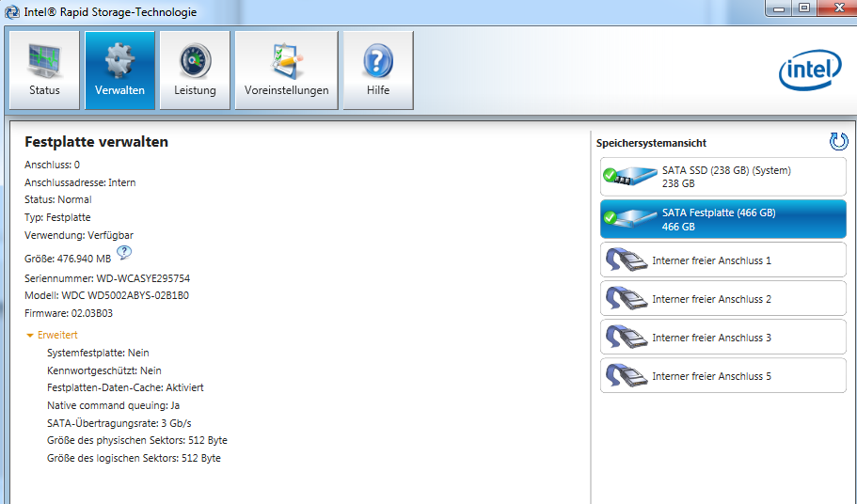Collapse the Erweitert section
The image size is (857, 504).
52,335
